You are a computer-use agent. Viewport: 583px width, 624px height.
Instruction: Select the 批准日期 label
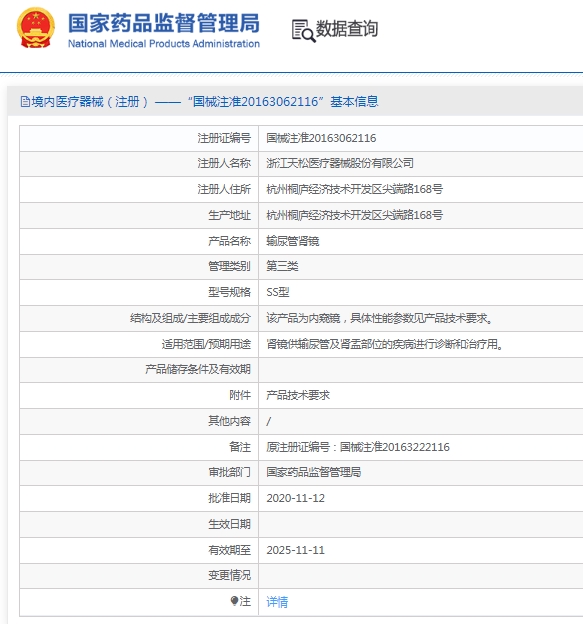click(229, 498)
